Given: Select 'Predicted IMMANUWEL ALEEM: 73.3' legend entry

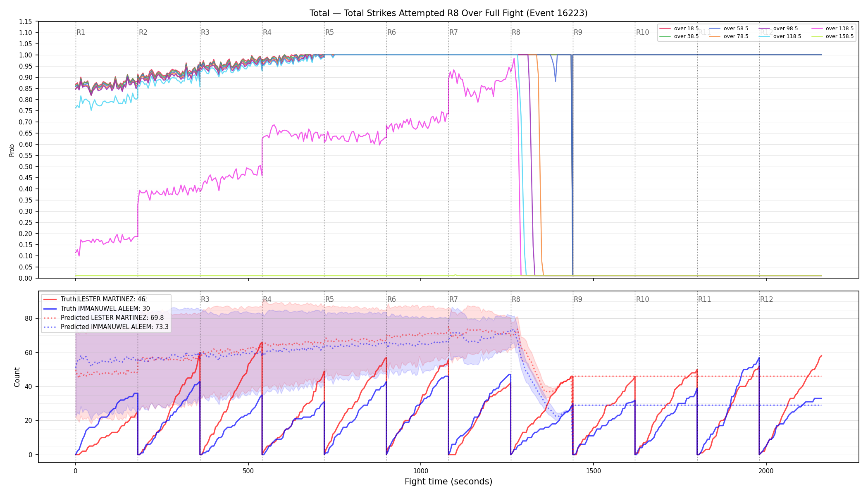Looking at the screenshot, I should coord(106,327).
